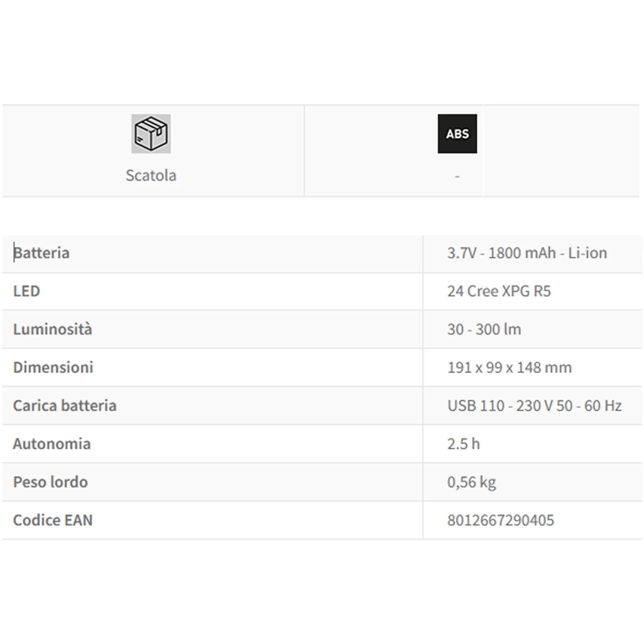
Task: Select the 0,56 kg weight value
Action: [471, 482]
